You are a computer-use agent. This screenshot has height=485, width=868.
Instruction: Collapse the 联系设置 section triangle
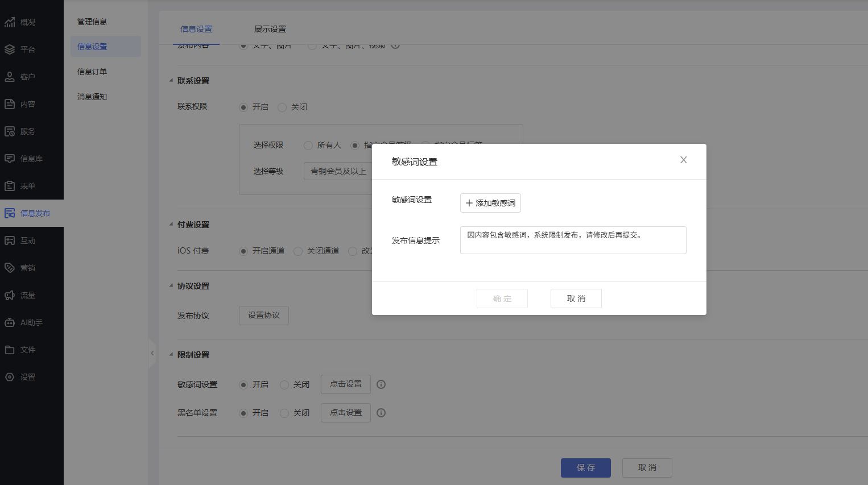[x=171, y=81]
